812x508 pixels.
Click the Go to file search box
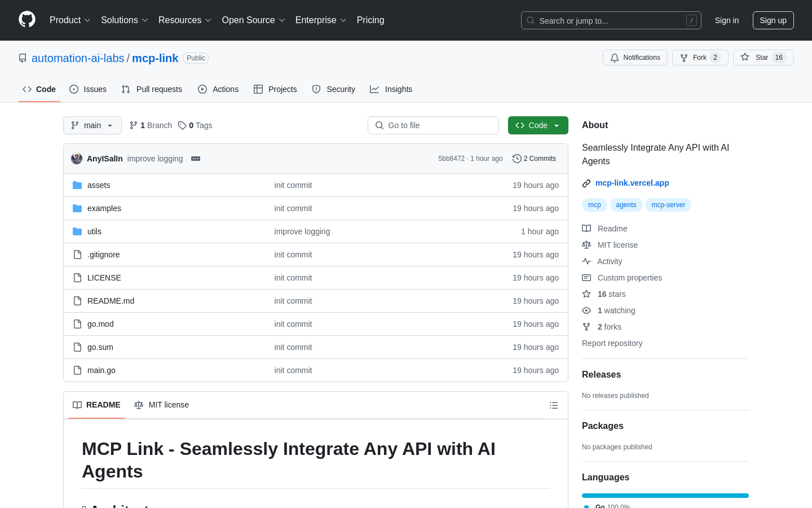pos(433,125)
